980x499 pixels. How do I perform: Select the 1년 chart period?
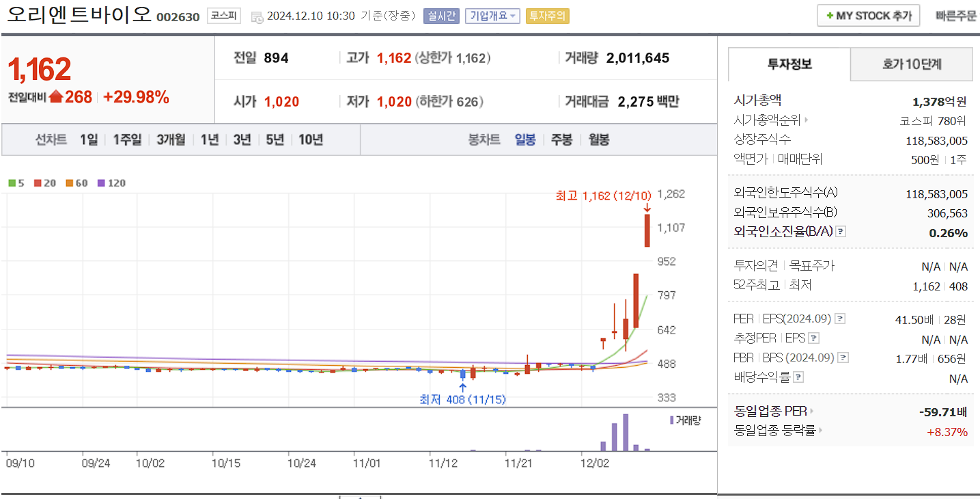tap(208, 139)
